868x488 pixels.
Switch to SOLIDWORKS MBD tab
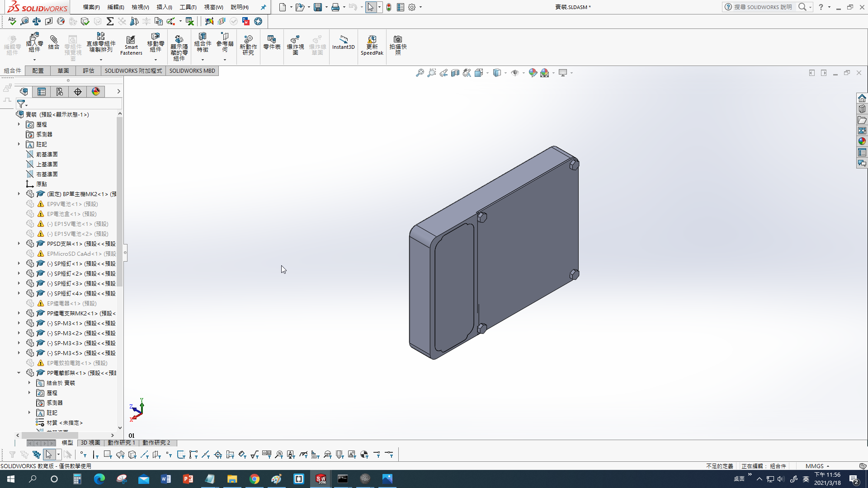[x=192, y=71]
